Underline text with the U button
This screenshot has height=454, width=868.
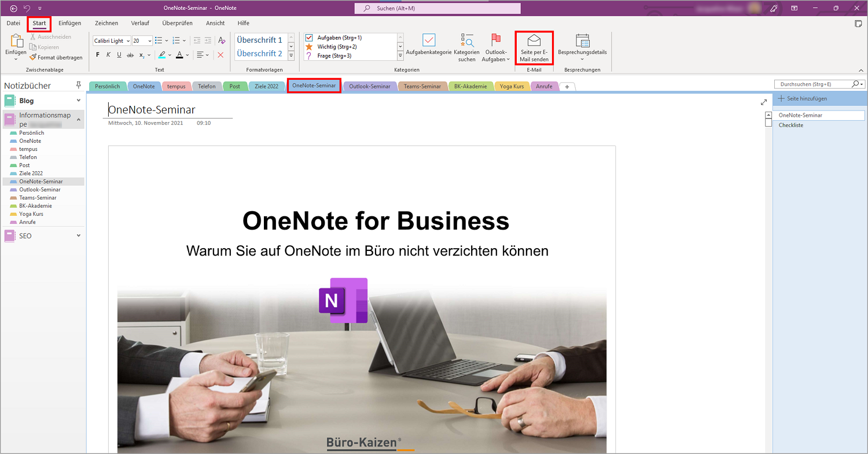119,55
